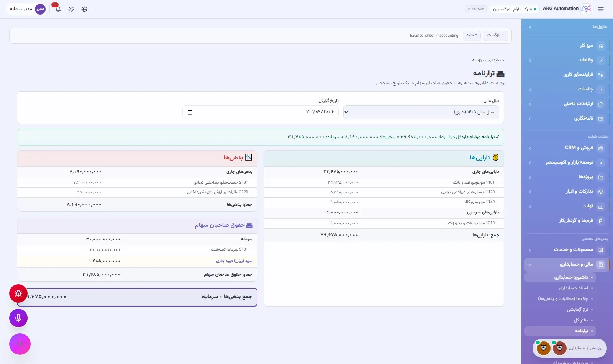Click the red bug report button
613x364 pixels.
(x=18, y=294)
